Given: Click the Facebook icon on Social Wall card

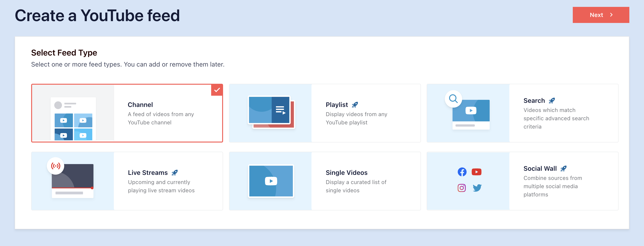Looking at the screenshot, I should coord(462,172).
